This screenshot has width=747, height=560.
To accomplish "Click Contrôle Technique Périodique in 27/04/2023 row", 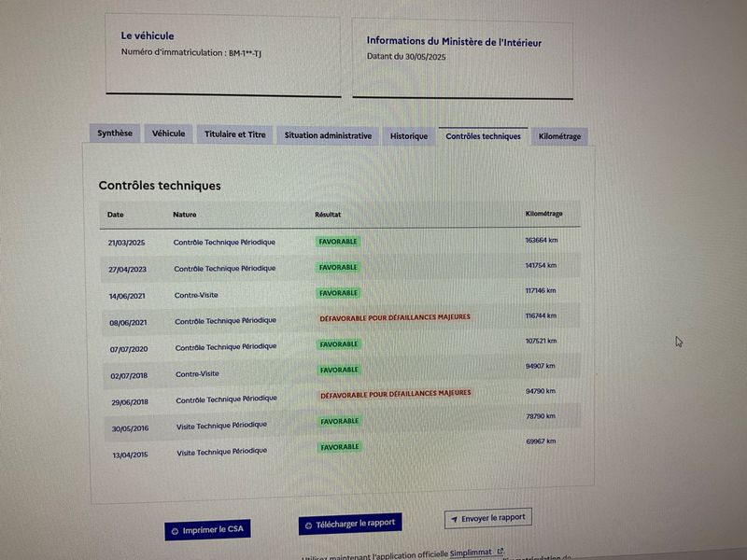I will coord(225,269).
